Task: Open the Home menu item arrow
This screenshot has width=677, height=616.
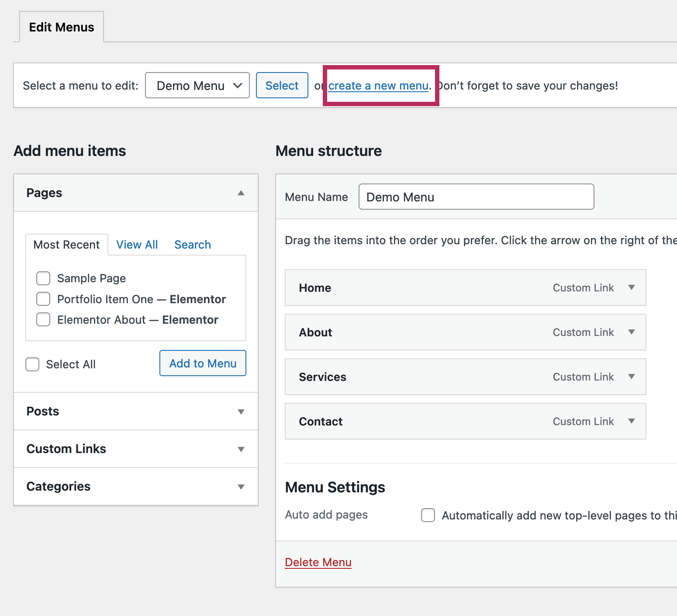Action: 631,287
